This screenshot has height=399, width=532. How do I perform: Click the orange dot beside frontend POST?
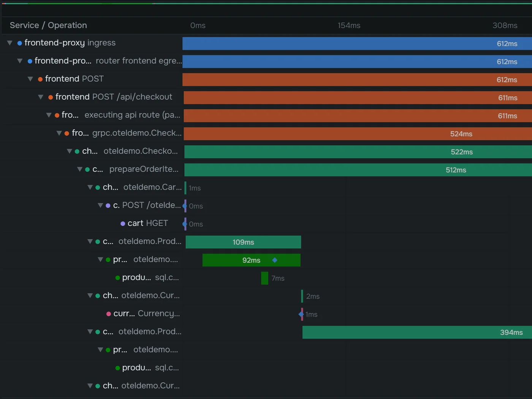(x=40, y=79)
